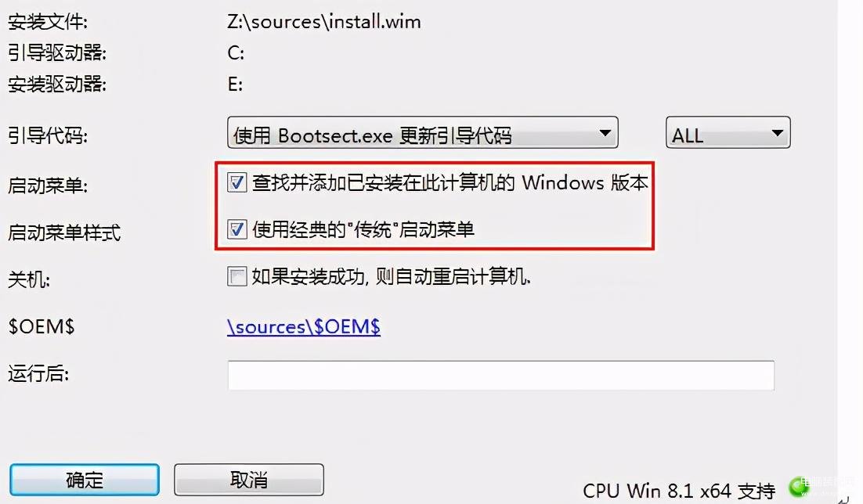Open the \sources\$OEM$ link

point(304,327)
